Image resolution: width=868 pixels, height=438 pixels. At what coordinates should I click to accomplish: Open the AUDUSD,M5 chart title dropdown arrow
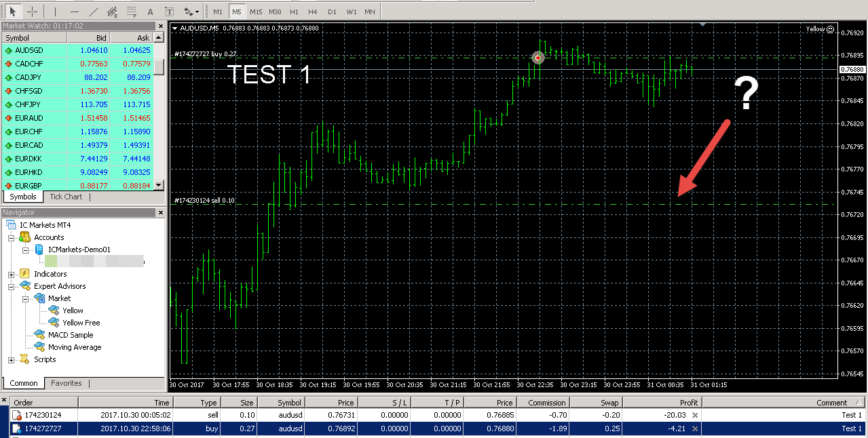tap(175, 28)
